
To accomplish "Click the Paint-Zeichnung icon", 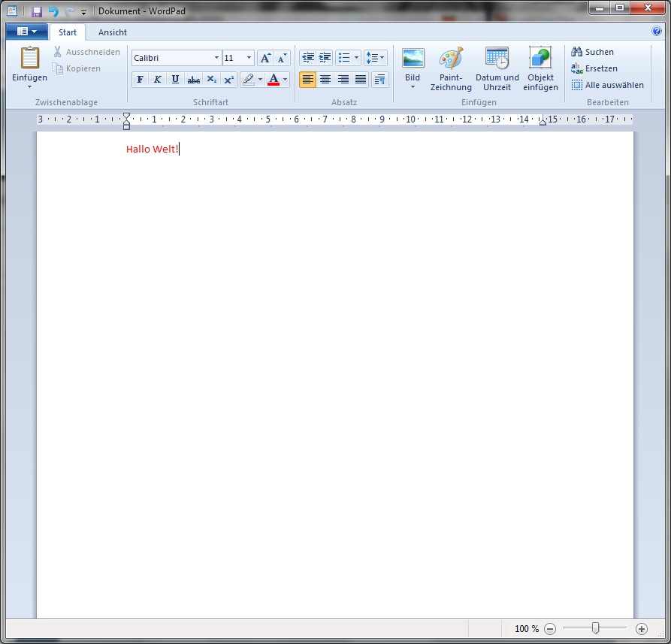I will (x=451, y=59).
